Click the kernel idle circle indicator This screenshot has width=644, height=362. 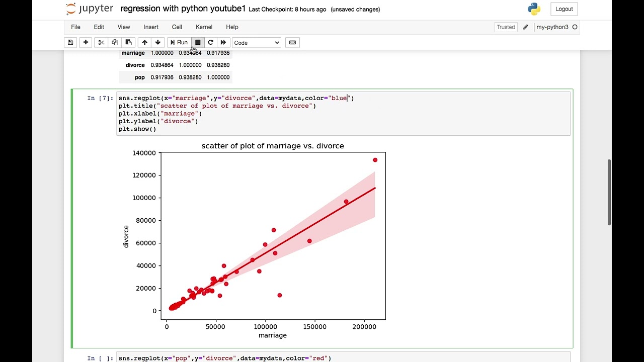coord(575,27)
